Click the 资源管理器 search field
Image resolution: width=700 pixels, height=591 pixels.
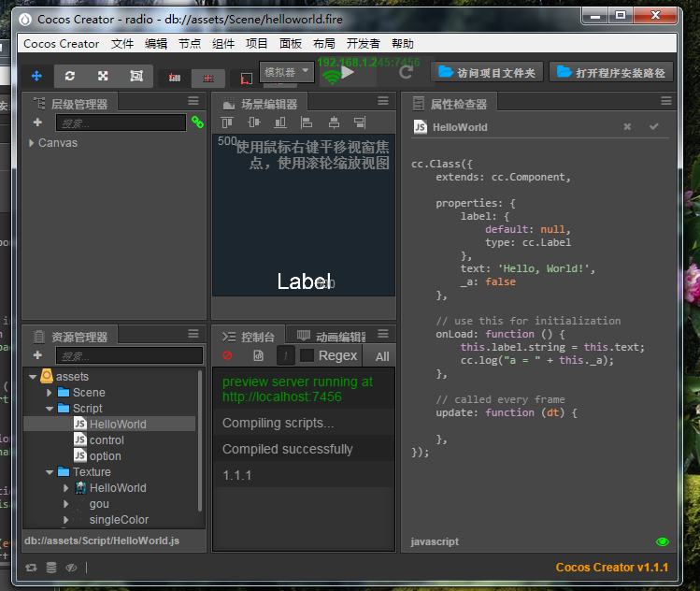[130, 356]
